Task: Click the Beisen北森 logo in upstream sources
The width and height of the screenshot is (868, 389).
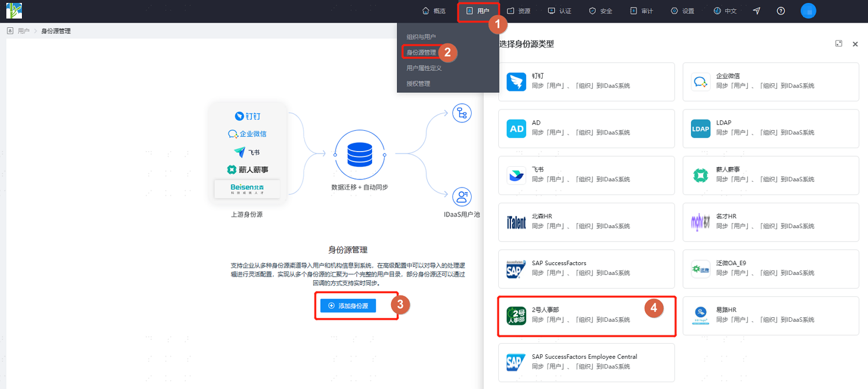Action: click(x=247, y=189)
